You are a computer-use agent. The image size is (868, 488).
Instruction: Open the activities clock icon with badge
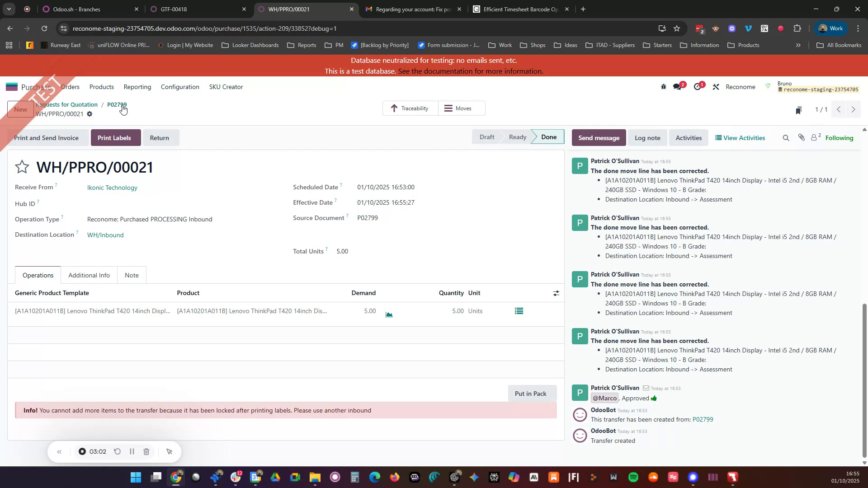pyautogui.click(x=698, y=86)
